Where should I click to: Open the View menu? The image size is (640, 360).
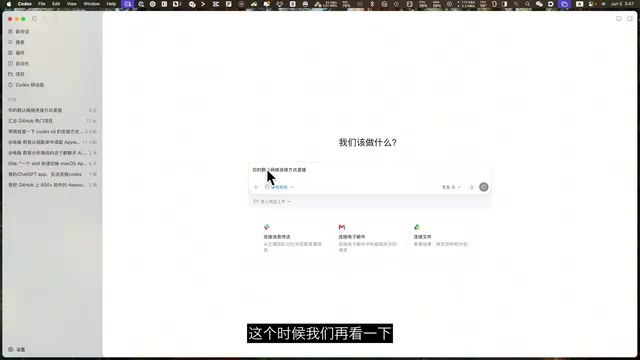coord(71,4)
